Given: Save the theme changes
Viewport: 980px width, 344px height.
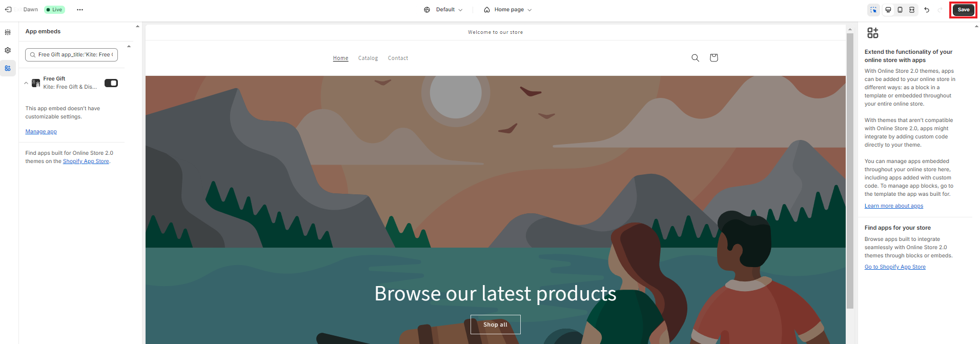Looking at the screenshot, I should coord(964,10).
